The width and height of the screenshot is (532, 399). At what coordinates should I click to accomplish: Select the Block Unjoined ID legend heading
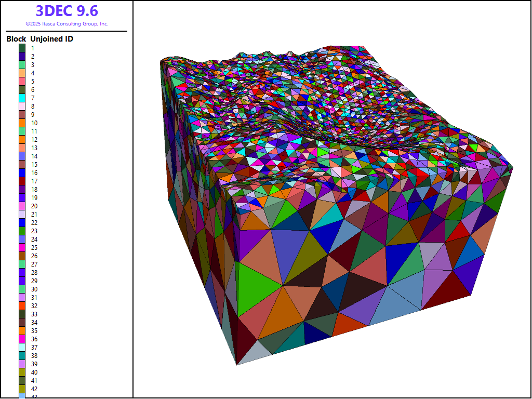(39, 39)
